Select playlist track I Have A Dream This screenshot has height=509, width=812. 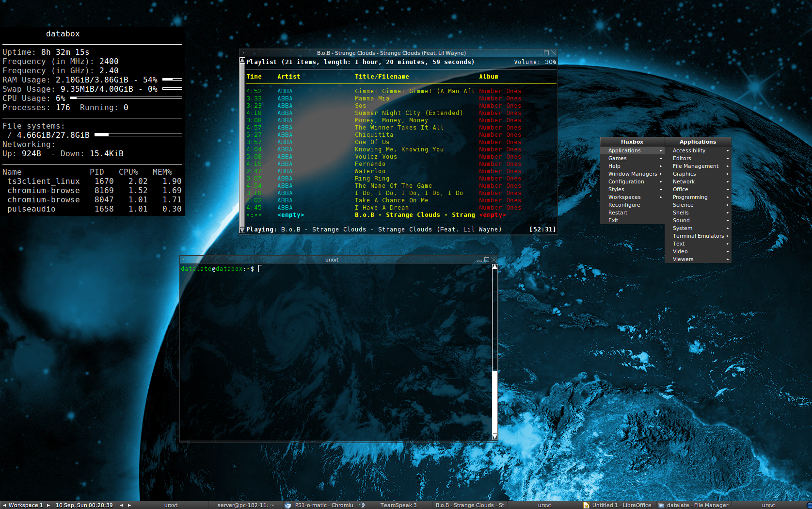[x=401, y=208]
